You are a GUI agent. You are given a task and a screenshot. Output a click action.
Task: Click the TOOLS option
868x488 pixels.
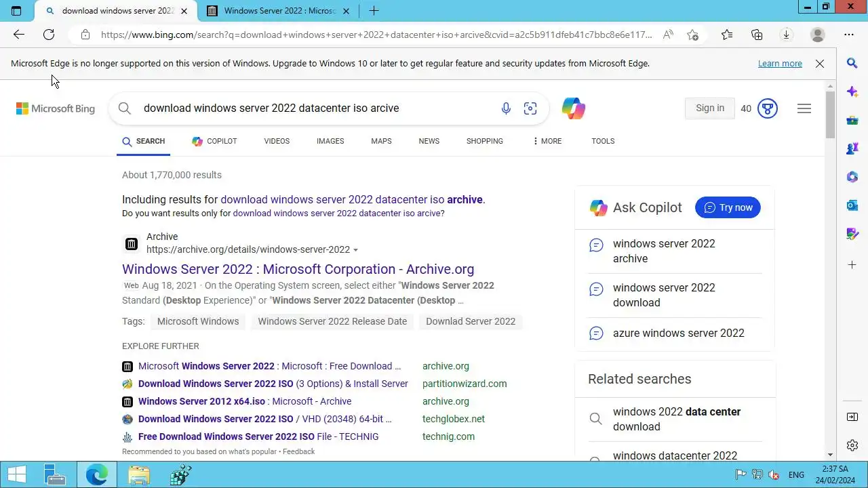603,141
